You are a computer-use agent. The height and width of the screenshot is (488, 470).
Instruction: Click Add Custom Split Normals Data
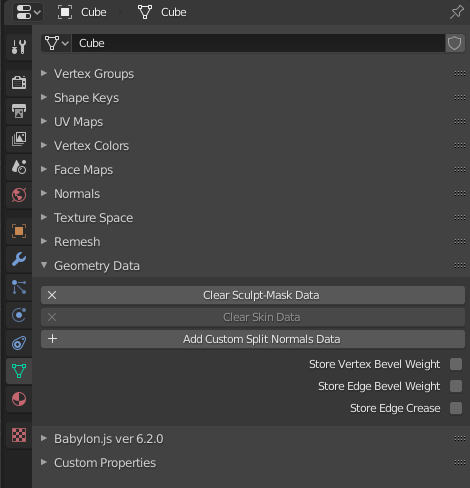[253, 339]
